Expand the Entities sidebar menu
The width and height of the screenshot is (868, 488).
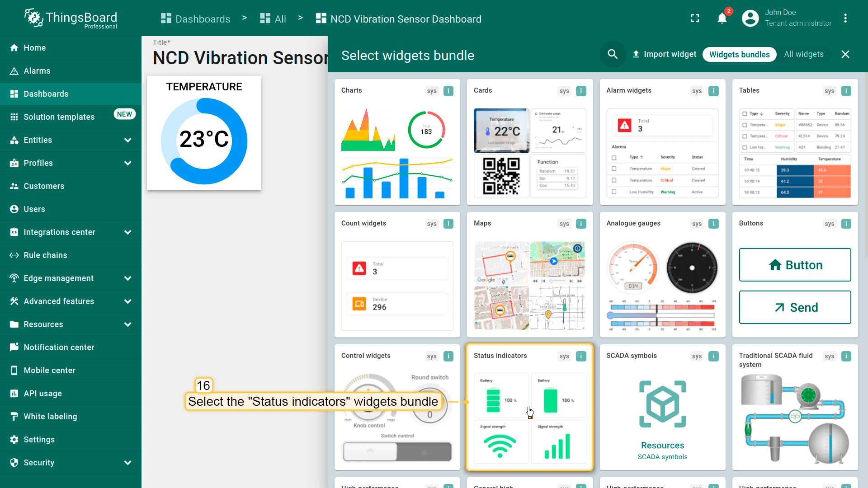(127, 140)
